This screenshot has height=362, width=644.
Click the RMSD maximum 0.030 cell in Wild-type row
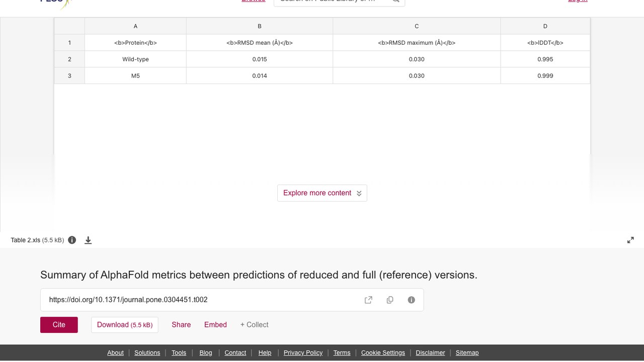coord(417,59)
